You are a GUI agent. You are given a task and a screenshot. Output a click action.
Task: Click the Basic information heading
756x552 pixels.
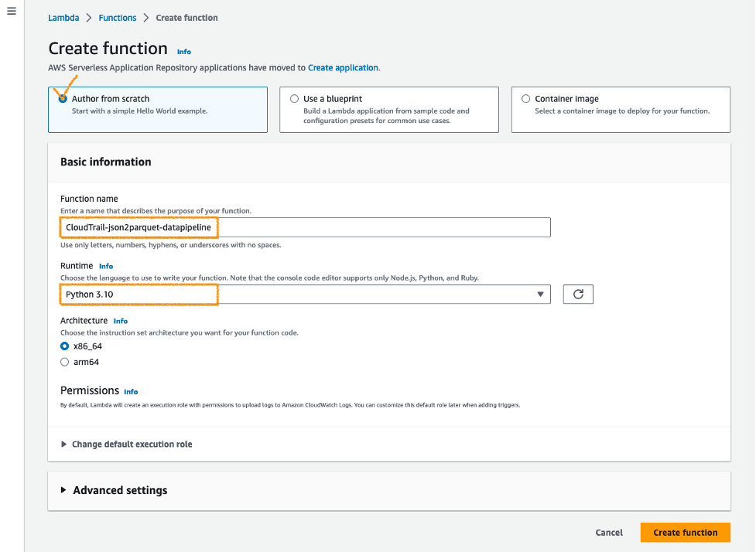click(105, 162)
